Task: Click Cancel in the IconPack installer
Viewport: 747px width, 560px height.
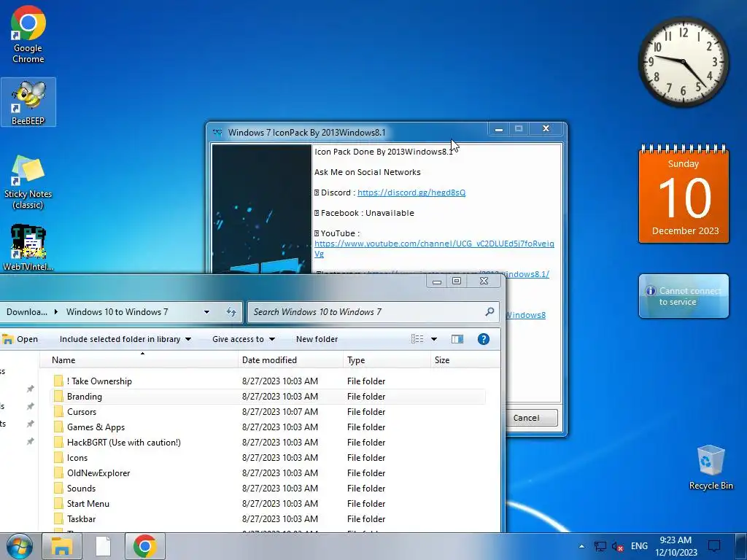Action: [526, 418]
